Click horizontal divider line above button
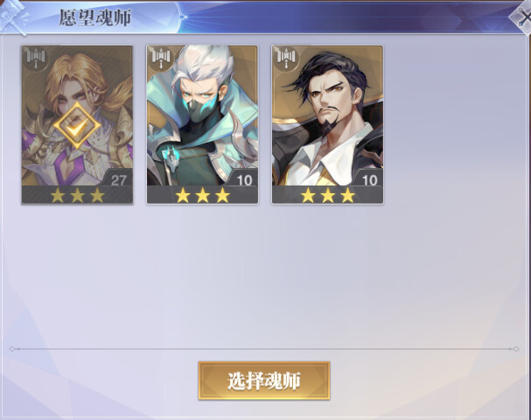 264,348
